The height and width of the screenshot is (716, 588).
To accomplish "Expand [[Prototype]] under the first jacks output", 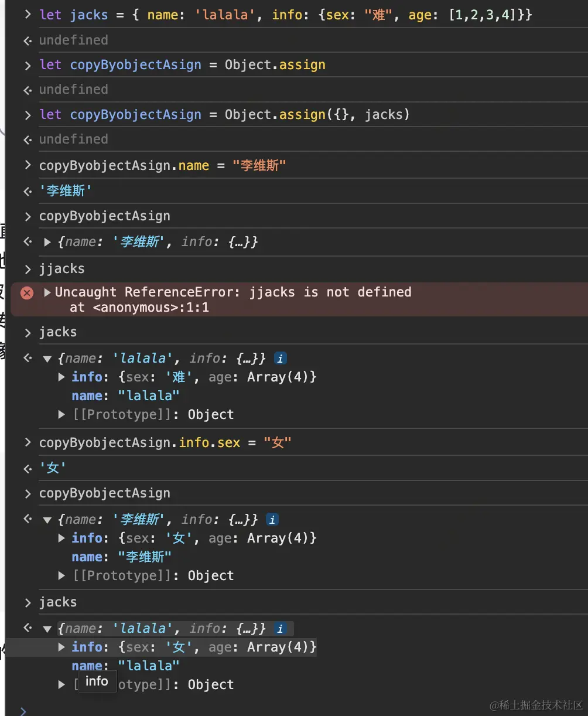I will [61, 414].
